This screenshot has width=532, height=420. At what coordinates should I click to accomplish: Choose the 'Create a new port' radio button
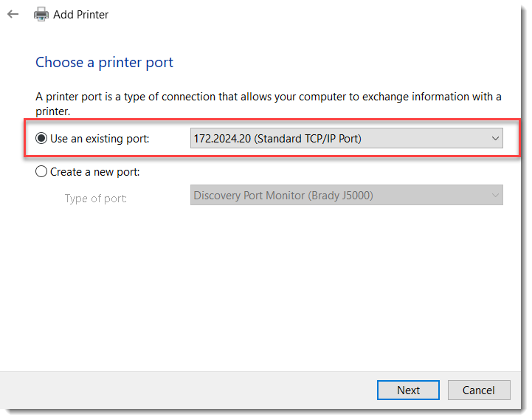41,172
